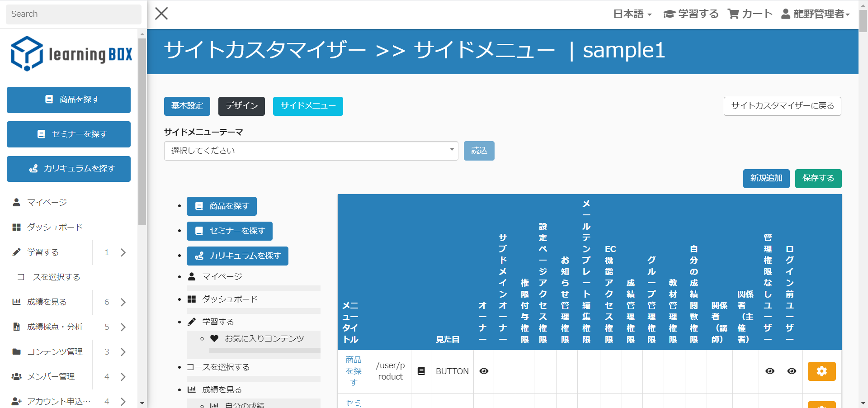
Task: Click the book icon in 商品を探す row
Action: coord(421,371)
